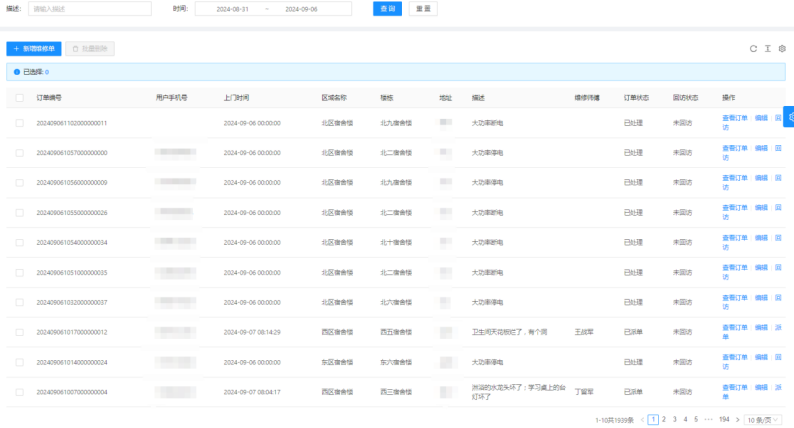
Task: Click the previous page left arrow
Action: [642, 419]
